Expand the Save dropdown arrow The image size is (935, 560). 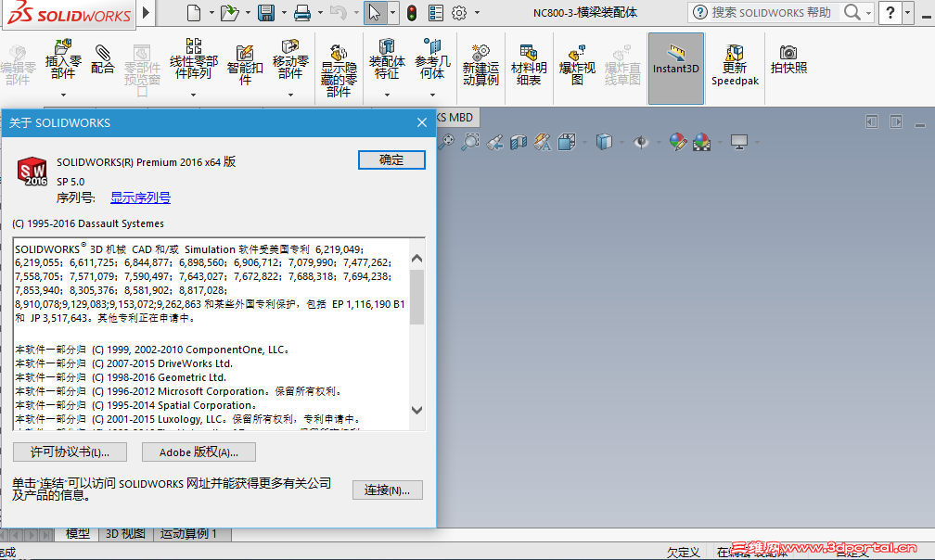coord(283,12)
